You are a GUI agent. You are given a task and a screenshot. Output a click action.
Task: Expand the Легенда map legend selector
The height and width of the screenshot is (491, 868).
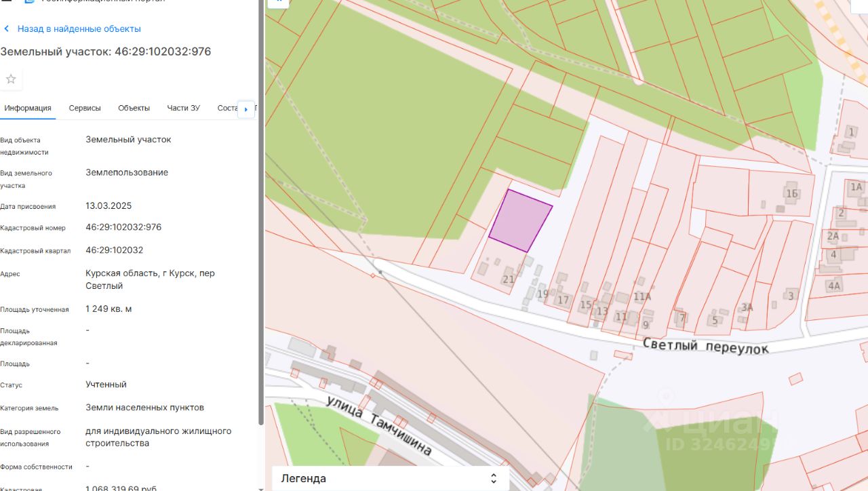(390, 478)
